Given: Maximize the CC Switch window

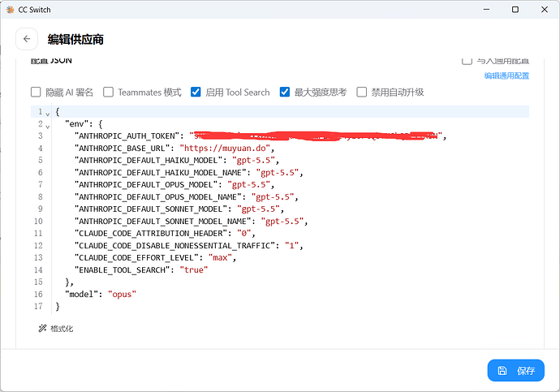Looking at the screenshot, I should pos(515,10).
